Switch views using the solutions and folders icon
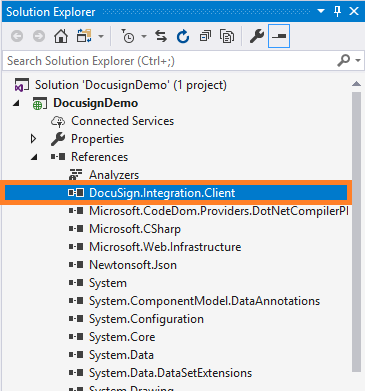The image size is (365, 391). coord(84,36)
